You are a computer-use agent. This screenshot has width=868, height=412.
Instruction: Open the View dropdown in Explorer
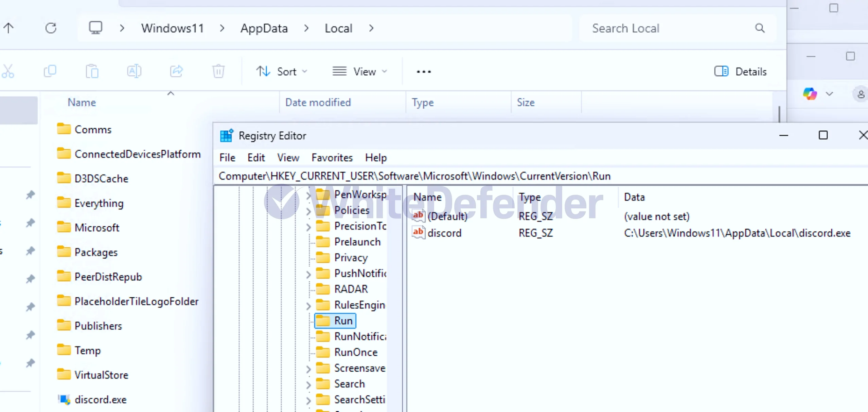(360, 72)
